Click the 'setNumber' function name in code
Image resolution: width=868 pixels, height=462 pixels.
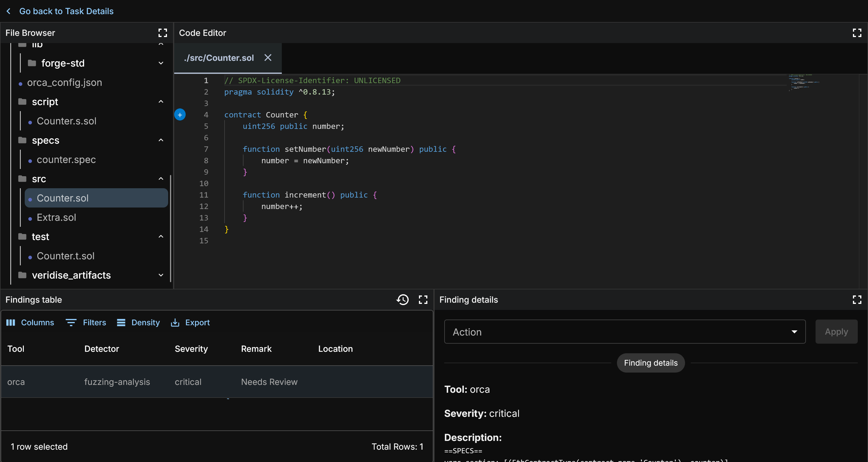305,149
